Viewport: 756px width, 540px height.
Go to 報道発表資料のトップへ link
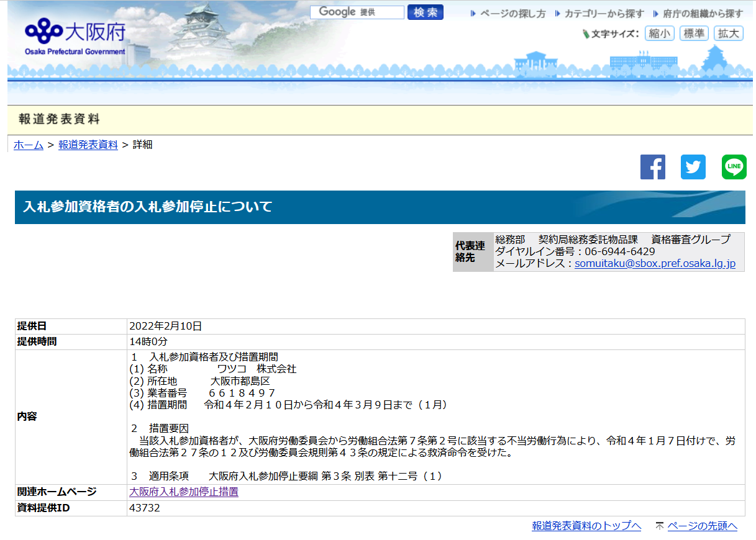tap(586, 526)
